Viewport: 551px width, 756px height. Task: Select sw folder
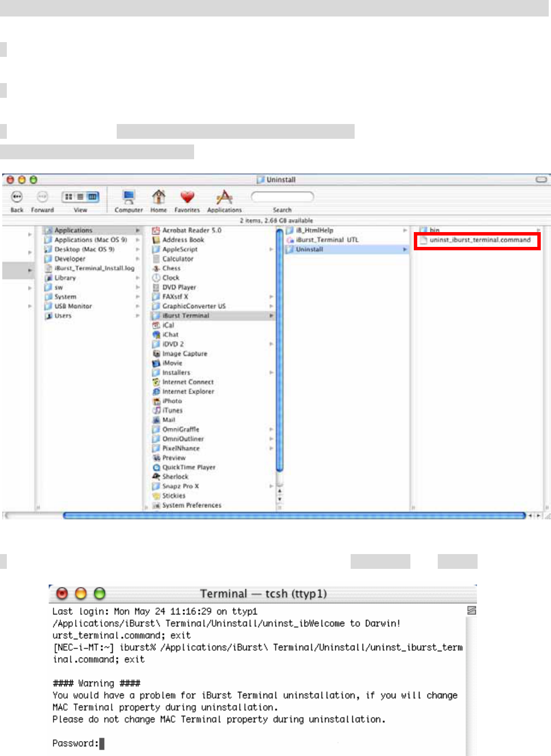pos(92,287)
